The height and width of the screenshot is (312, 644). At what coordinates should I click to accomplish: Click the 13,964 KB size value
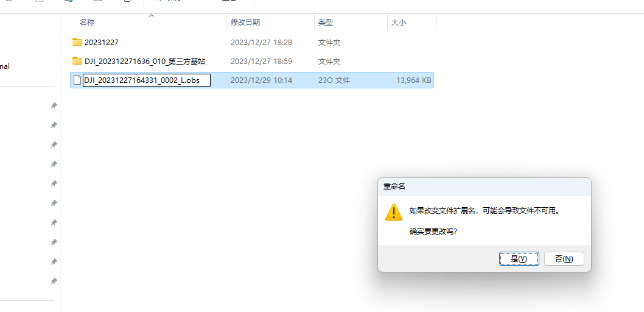point(413,80)
